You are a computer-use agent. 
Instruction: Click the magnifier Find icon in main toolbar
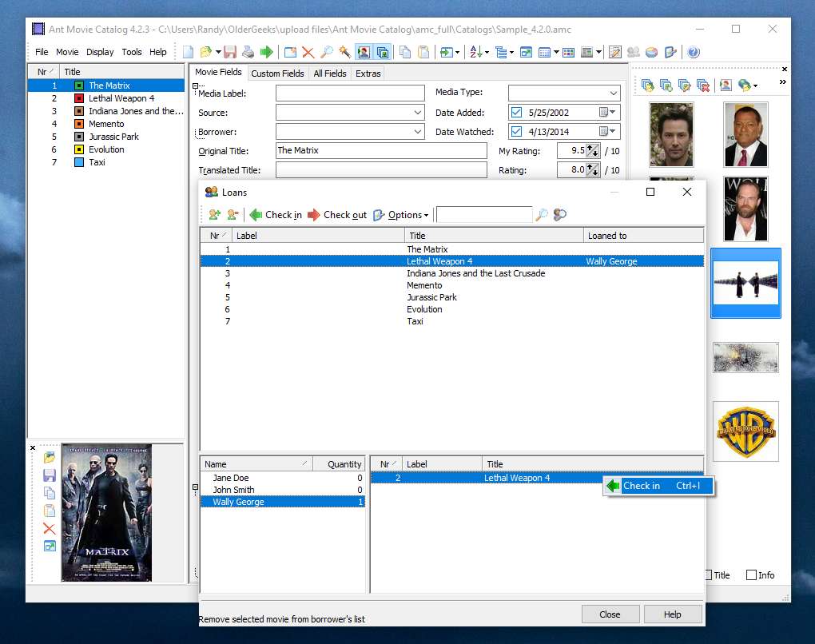point(327,52)
